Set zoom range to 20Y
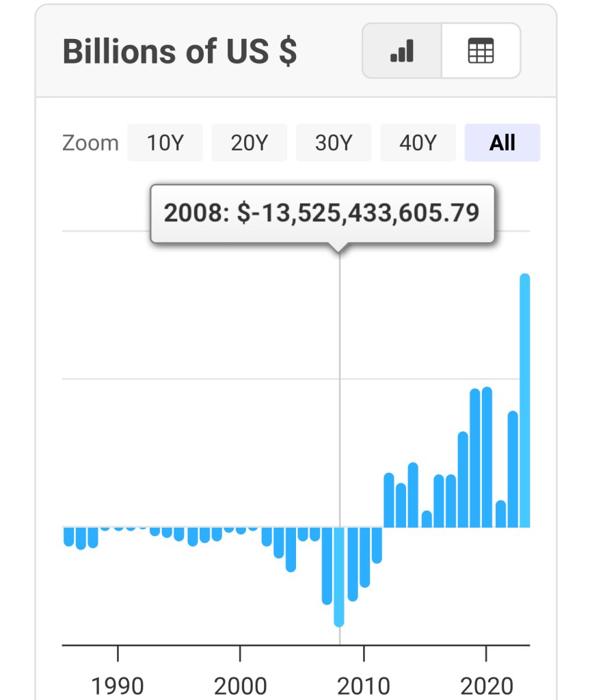The height and width of the screenshot is (700, 592). (x=249, y=143)
